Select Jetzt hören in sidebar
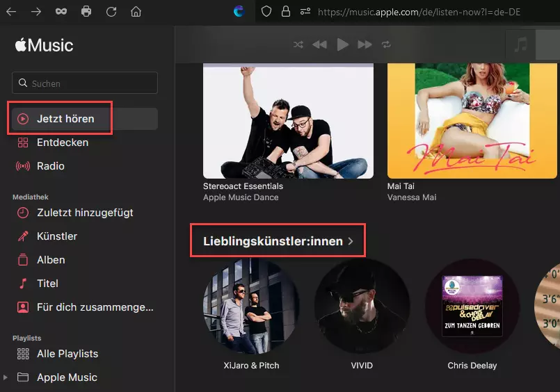The width and height of the screenshot is (560, 392). click(85, 119)
